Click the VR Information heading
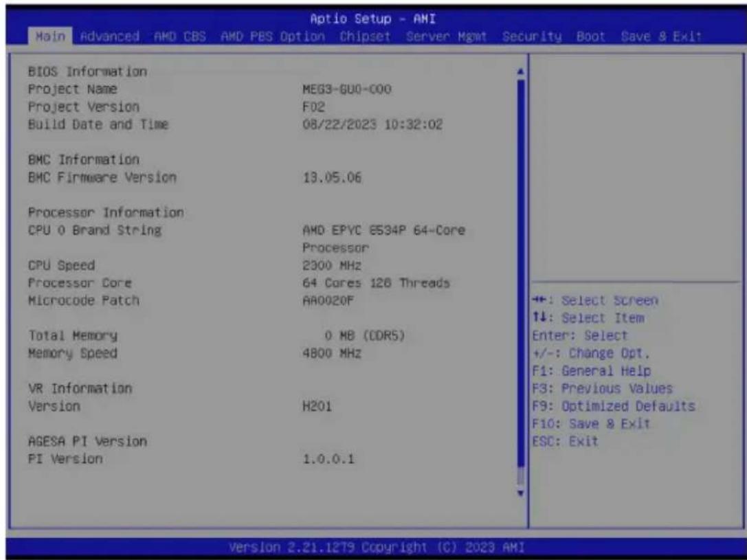 [x=80, y=389]
